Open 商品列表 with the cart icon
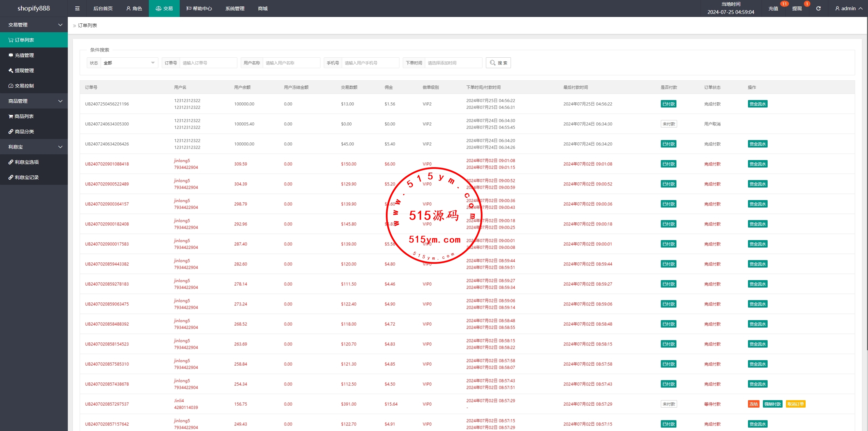The width and height of the screenshot is (868, 431). tap(24, 116)
